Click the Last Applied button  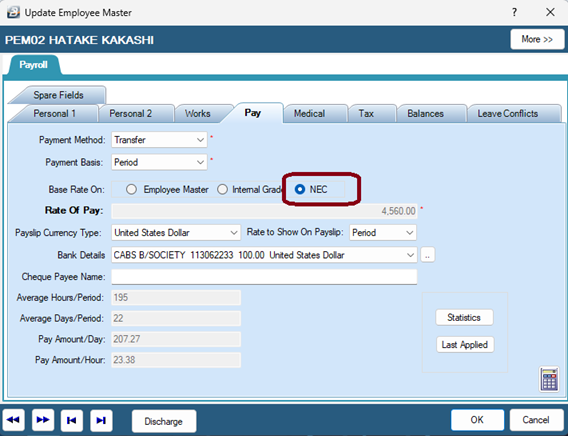[x=465, y=345]
